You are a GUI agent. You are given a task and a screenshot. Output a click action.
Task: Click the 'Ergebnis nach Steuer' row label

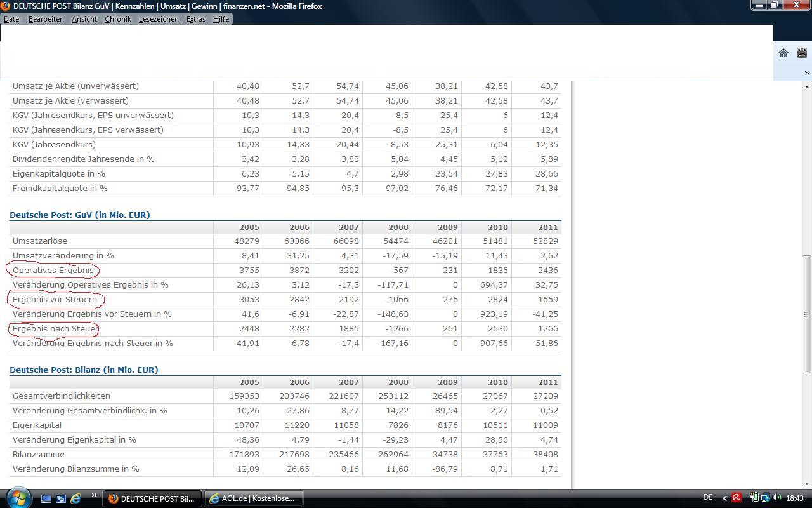click(55, 328)
